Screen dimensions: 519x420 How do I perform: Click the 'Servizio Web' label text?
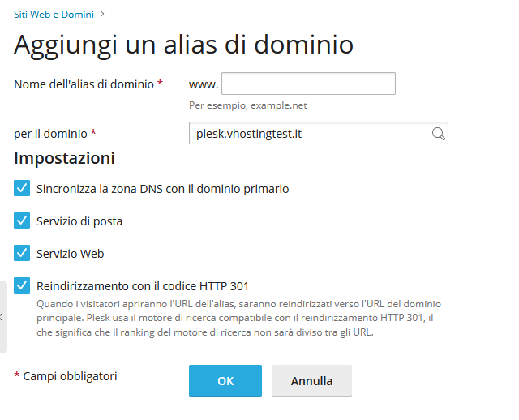click(x=71, y=254)
